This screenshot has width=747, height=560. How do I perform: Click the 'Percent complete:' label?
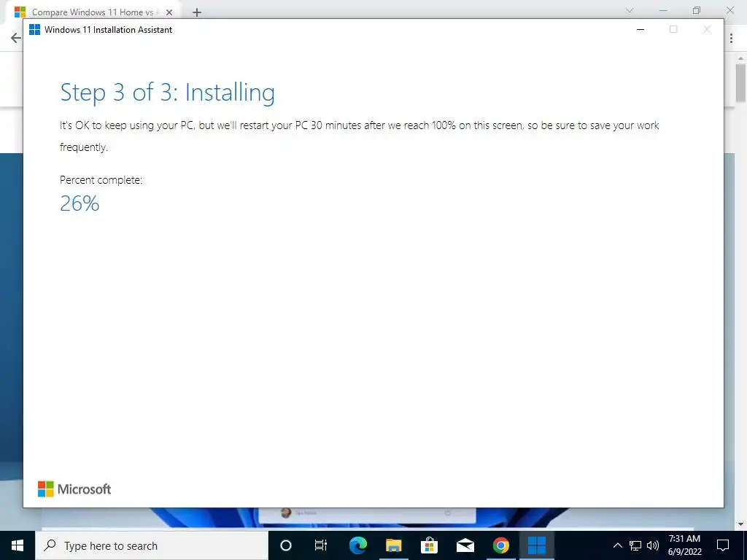(101, 180)
